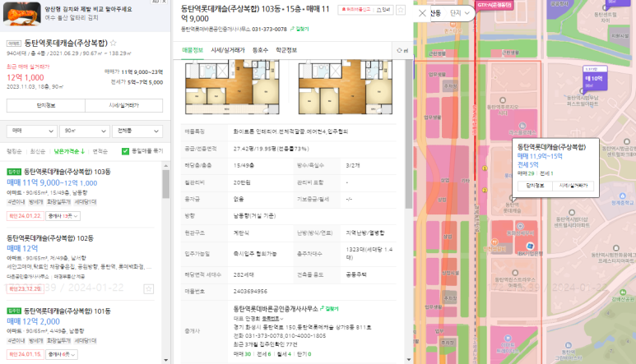Print the listing via 인쇄 button
Image resolution: width=636 pixels, height=364 pixels.
[x=383, y=10]
